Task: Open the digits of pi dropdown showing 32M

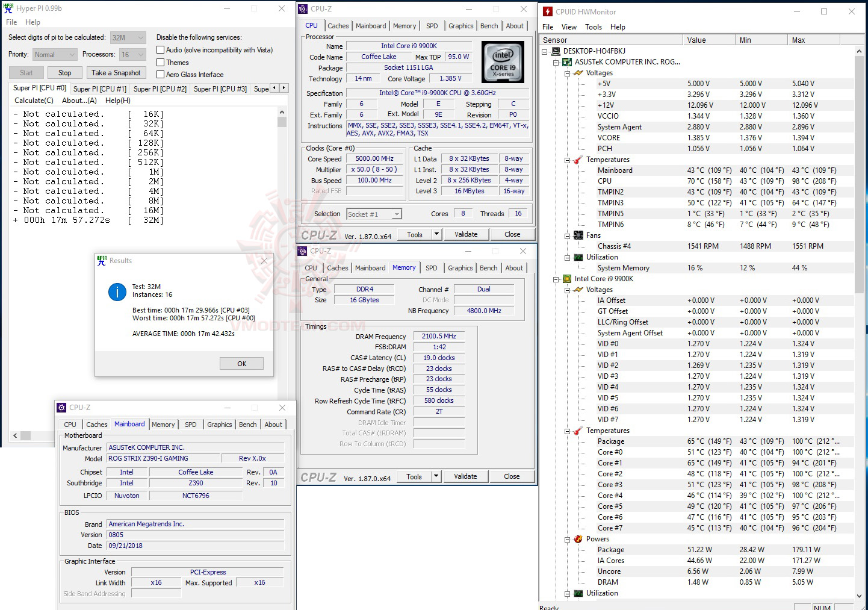Action: [128, 37]
